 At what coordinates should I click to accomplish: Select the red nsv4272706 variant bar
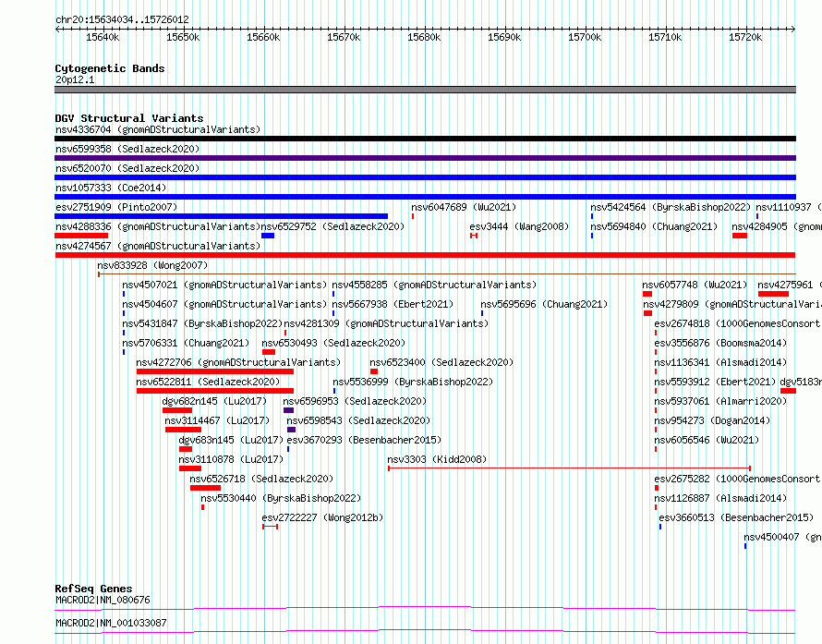click(215, 371)
